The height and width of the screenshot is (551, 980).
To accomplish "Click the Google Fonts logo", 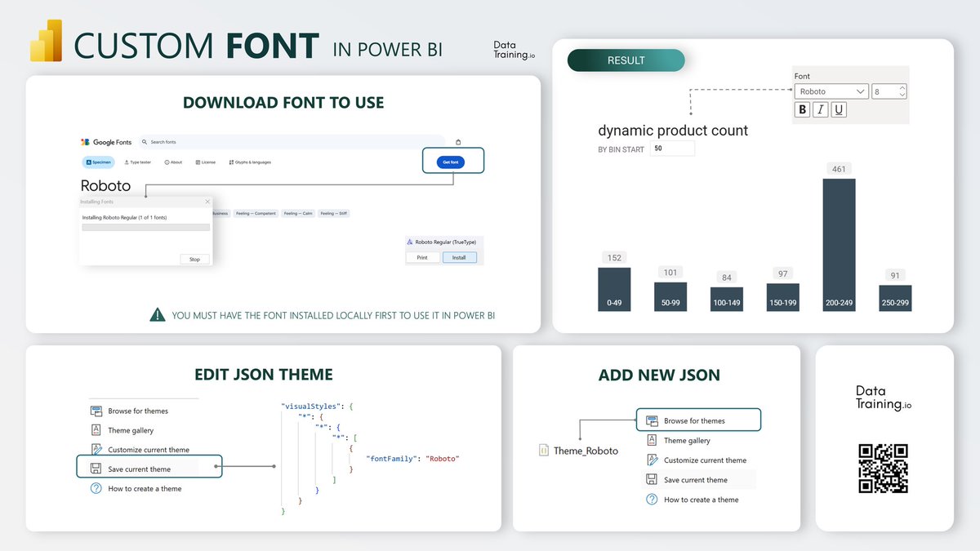I will click(106, 142).
